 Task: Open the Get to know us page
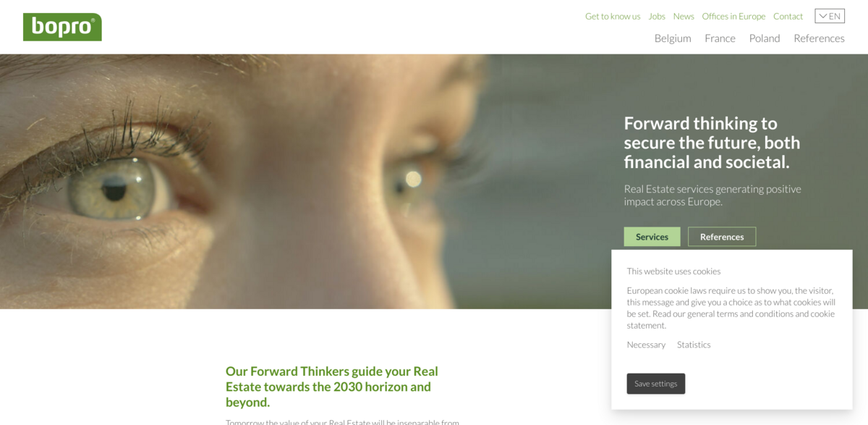[613, 16]
